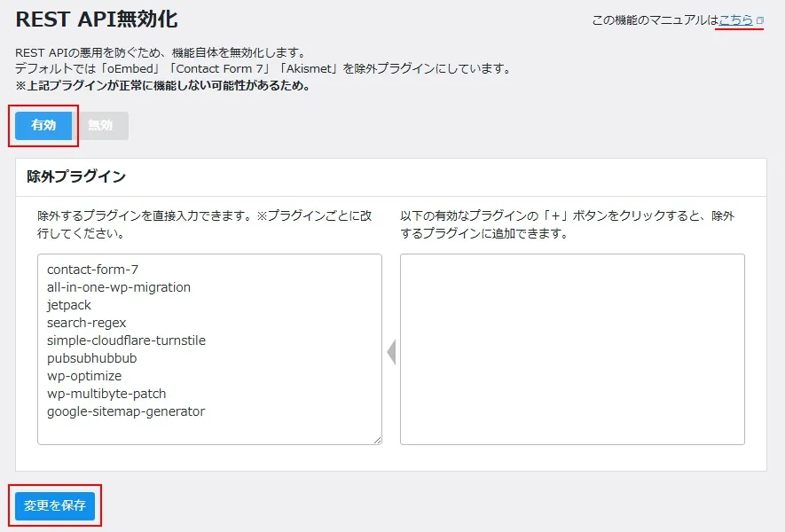Click the blank area below the plugin list text
Image resolution: width=785 pixels, height=532 pixels.
point(209,429)
